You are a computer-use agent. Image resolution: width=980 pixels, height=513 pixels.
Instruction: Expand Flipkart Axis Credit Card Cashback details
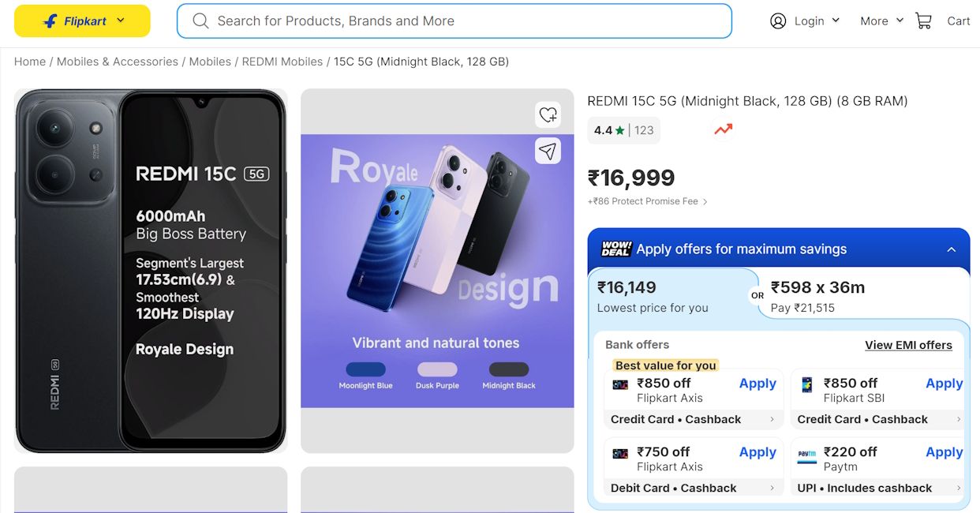click(x=693, y=419)
